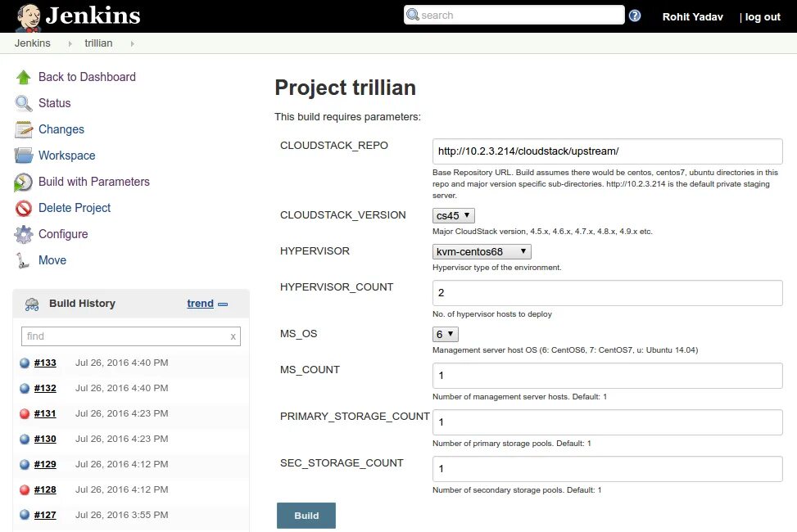
Task: Click the Build button
Action: tap(306, 516)
